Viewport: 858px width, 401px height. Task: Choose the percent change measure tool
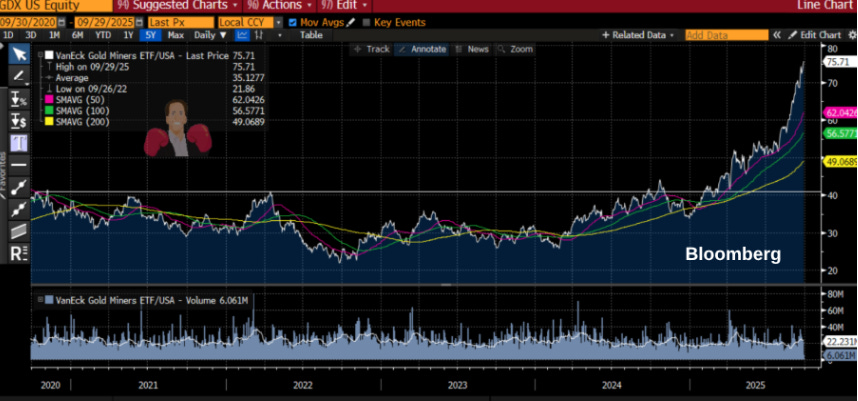[x=19, y=100]
